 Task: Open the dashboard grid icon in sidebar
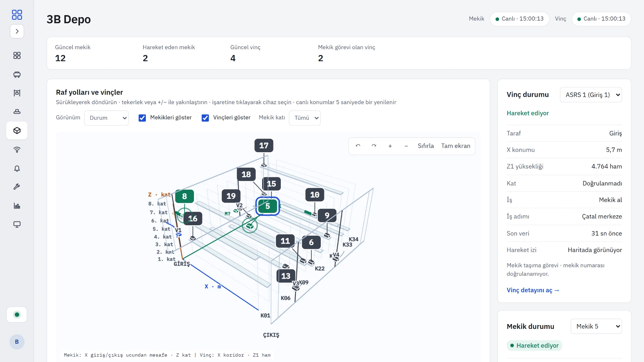pos(17,56)
